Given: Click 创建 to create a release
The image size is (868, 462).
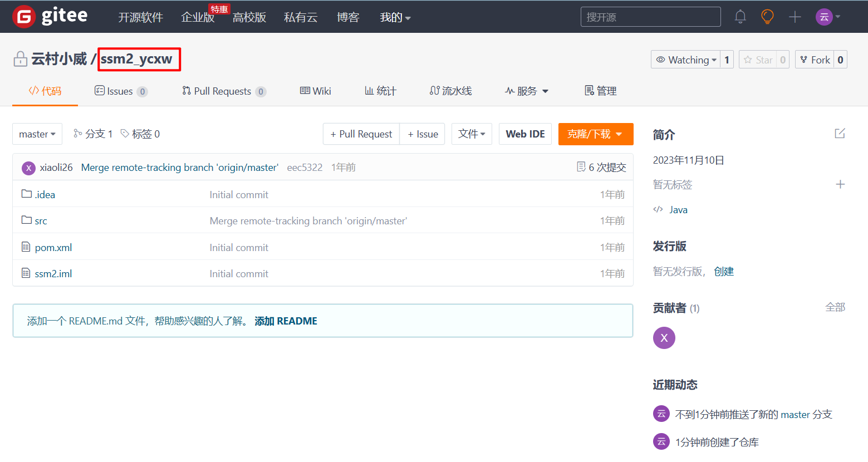Looking at the screenshot, I should [724, 271].
